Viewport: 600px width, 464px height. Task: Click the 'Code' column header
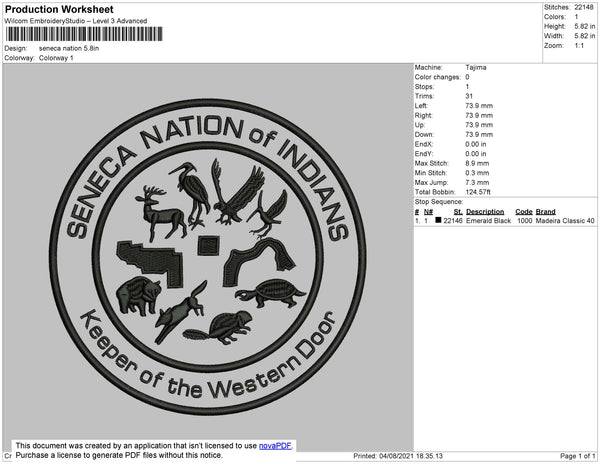523,212
